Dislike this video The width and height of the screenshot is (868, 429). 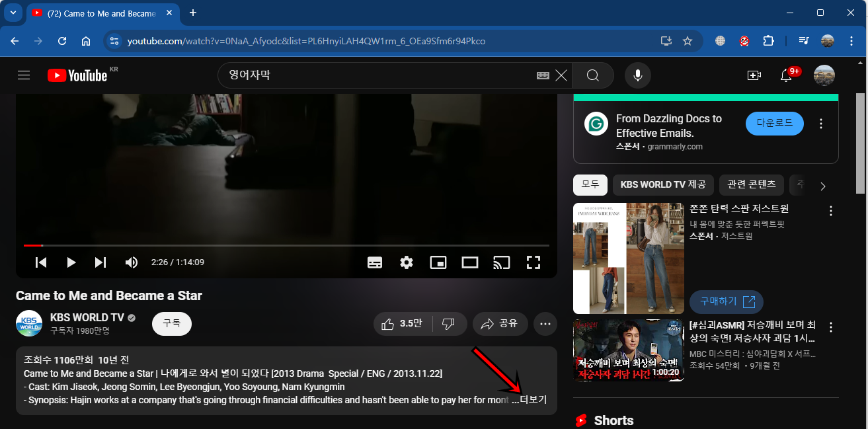pos(450,324)
